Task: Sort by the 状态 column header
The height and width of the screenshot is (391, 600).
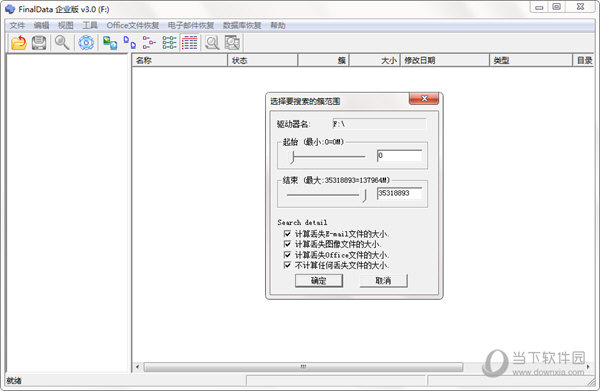Action: (x=262, y=60)
